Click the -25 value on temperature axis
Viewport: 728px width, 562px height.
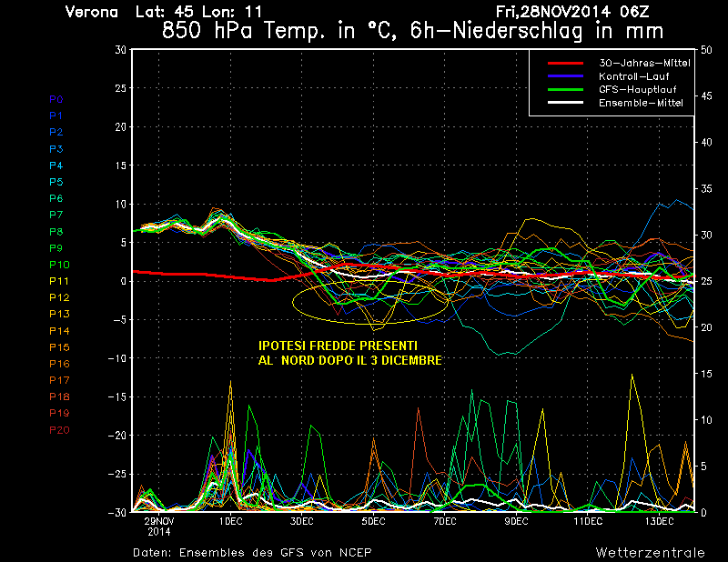[x=117, y=475]
